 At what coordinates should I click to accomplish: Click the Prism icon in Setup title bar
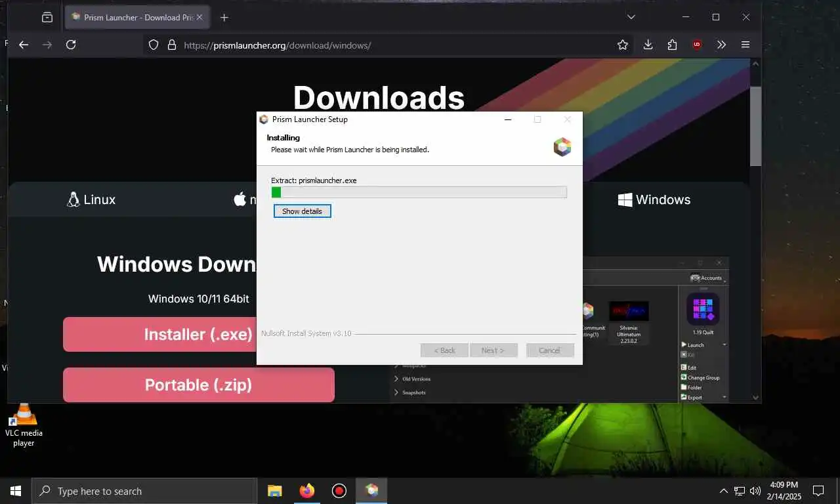click(264, 119)
